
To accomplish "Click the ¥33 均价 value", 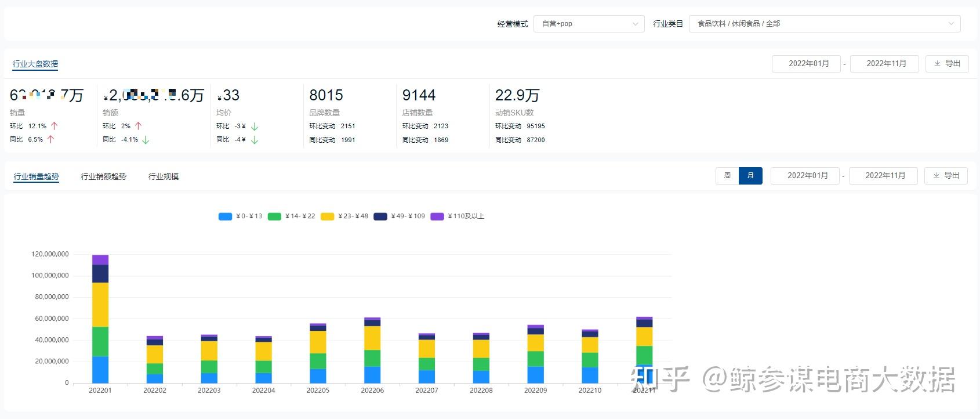I will (x=228, y=95).
